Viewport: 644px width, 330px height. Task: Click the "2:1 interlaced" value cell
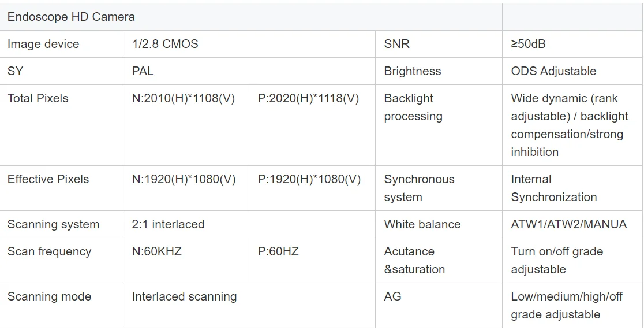168,224
